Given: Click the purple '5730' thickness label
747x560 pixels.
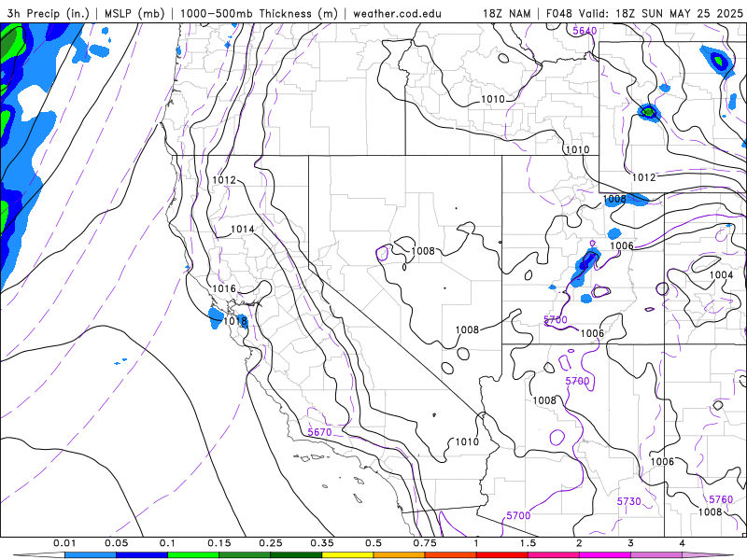Looking at the screenshot, I should point(628,501).
